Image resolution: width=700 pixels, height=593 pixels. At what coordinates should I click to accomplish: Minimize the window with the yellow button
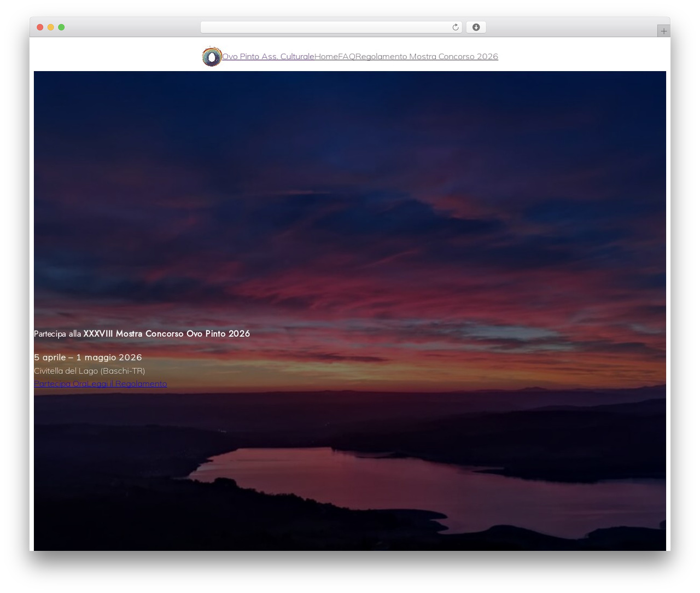(50, 27)
